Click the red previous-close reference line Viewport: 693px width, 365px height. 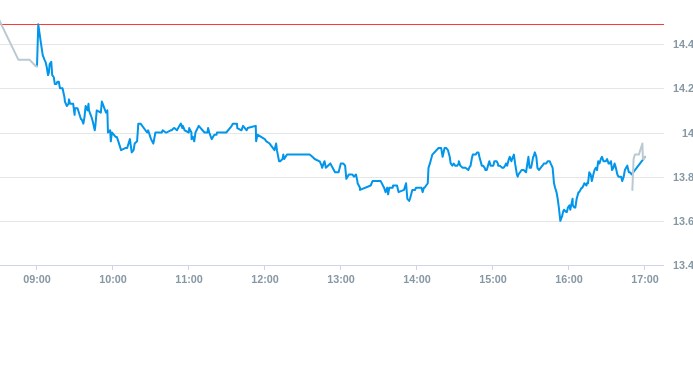click(x=332, y=24)
